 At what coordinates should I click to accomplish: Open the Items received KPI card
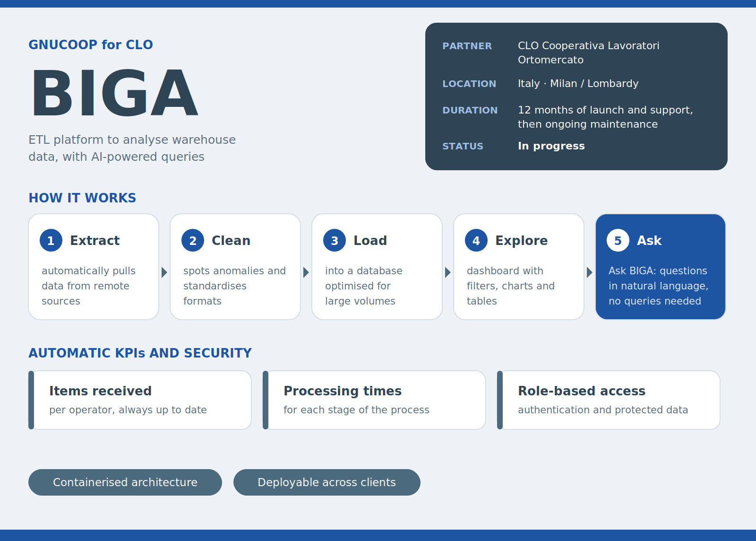pyautogui.click(x=140, y=400)
